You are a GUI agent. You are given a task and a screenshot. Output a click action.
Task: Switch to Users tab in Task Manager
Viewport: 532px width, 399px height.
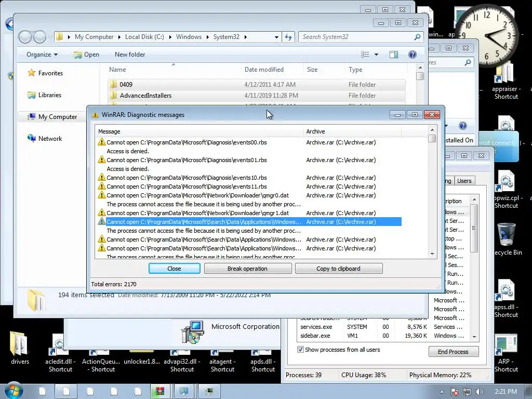[x=464, y=181]
